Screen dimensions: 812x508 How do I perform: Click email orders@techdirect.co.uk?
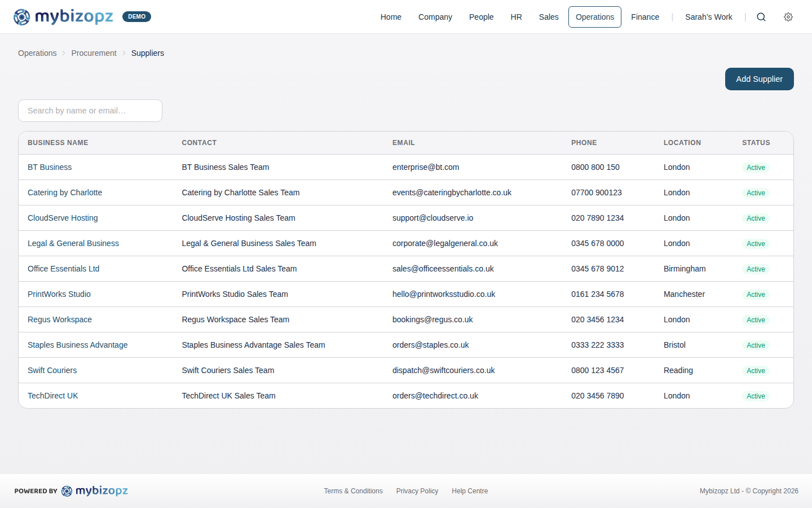pos(435,396)
